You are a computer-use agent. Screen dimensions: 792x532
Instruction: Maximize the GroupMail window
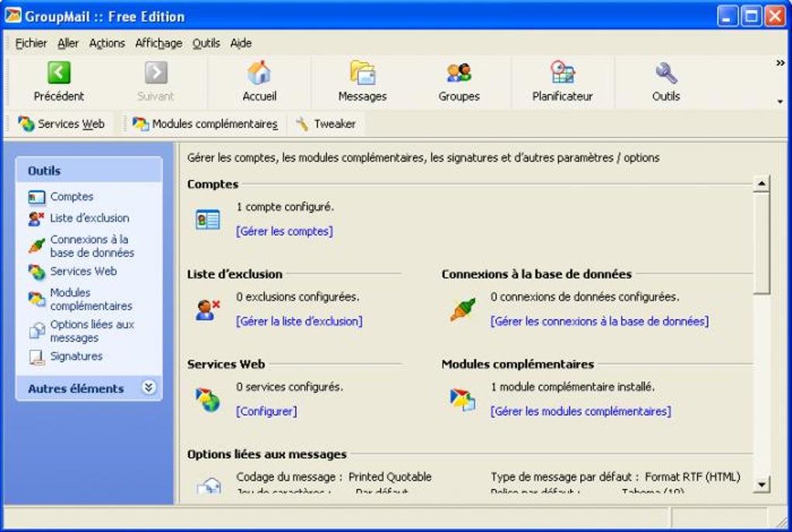751,16
